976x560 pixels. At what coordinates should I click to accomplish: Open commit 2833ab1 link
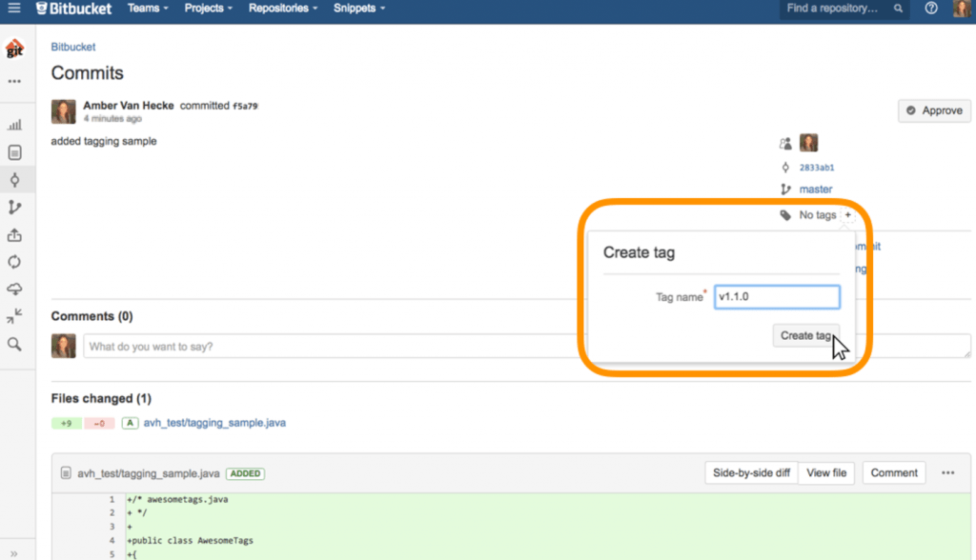tap(818, 167)
